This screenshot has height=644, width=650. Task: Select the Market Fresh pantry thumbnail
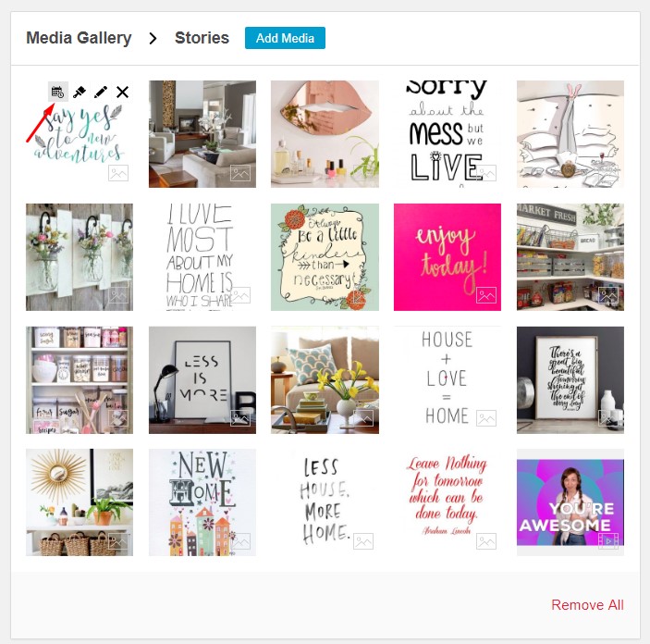click(570, 257)
